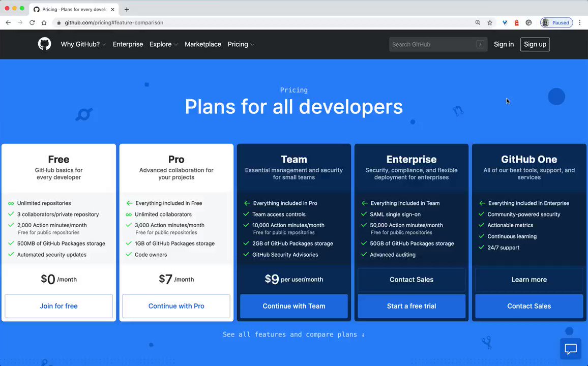The image size is (588, 366).
Task: Click "GitHub Security Advisories" text
Action: point(285,255)
